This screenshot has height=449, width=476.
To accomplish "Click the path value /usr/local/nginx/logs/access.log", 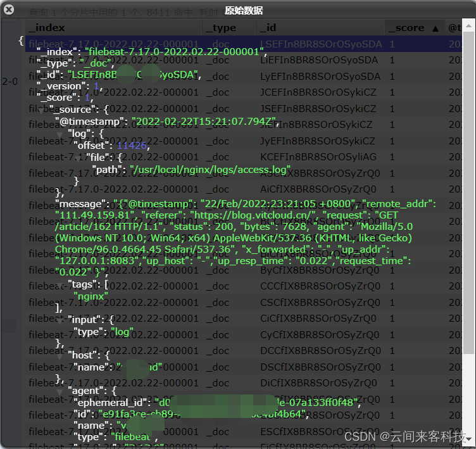I will [210, 170].
